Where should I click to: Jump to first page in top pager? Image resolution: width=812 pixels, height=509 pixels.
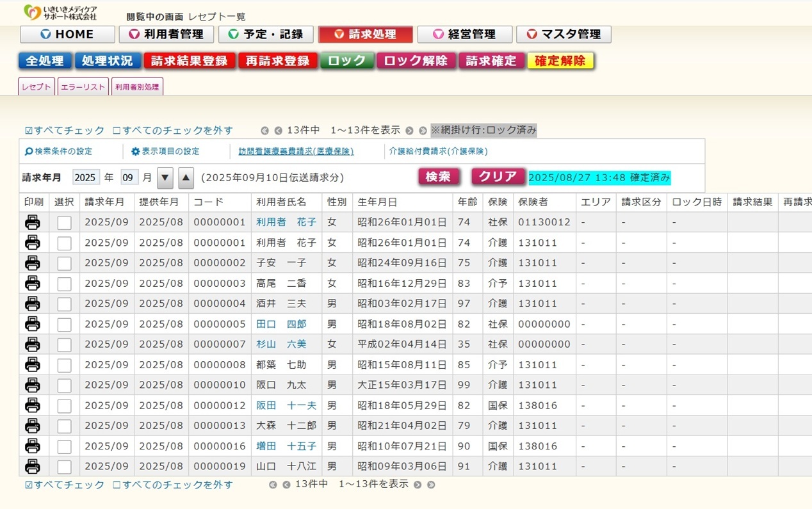[x=264, y=131]
